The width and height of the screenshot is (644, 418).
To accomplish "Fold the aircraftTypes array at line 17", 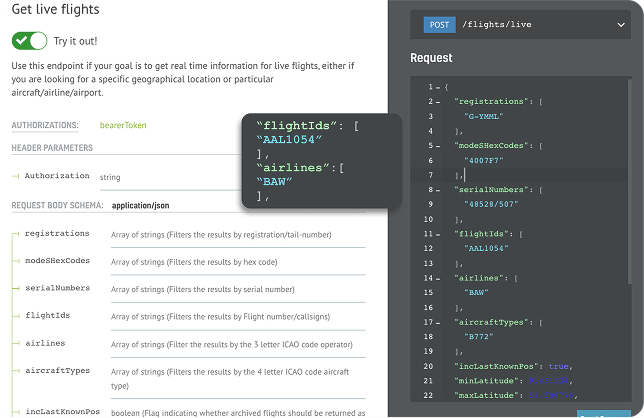I will (437, 320).
